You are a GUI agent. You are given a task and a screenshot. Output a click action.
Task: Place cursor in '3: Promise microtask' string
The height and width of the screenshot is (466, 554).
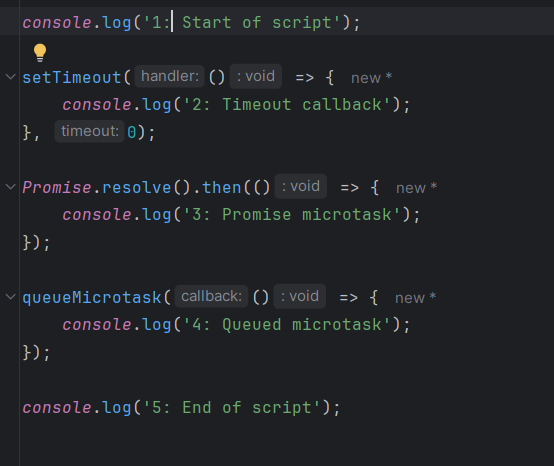click(x=292, y=215)
